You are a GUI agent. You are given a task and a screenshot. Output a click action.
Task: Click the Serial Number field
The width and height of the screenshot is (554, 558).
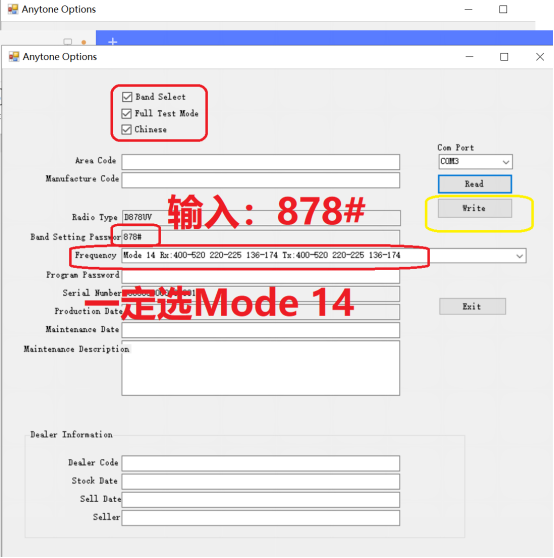point(260,294)
